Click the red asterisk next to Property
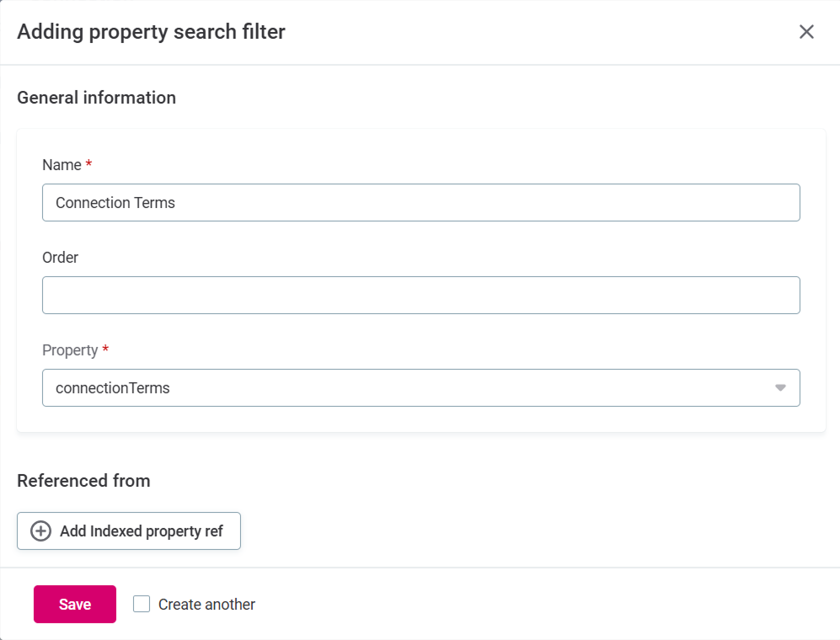This screenshot has height=640, width=840. tap(105, 349)
